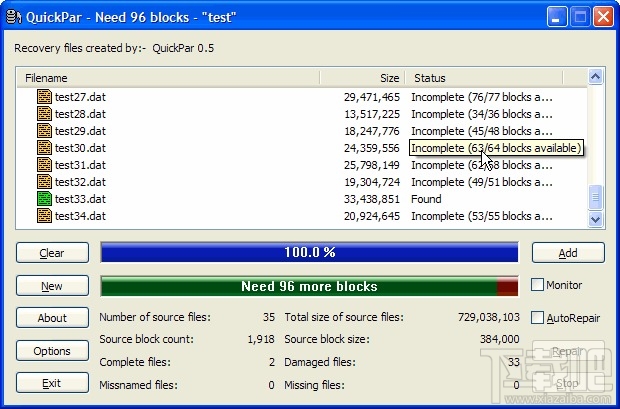Minimize the QuickPar window
The image size is (620, 409).
click(556, 17)
